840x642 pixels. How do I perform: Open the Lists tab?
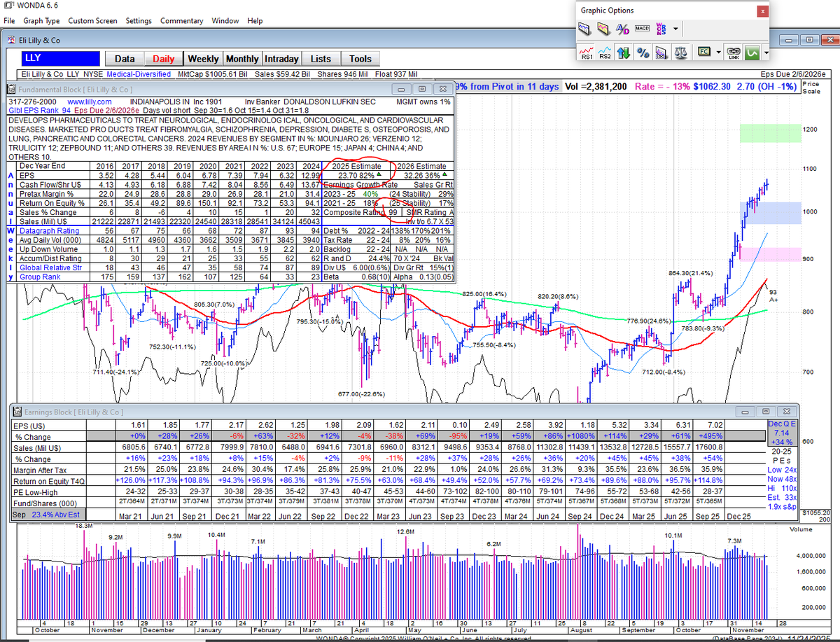(321, 59)
